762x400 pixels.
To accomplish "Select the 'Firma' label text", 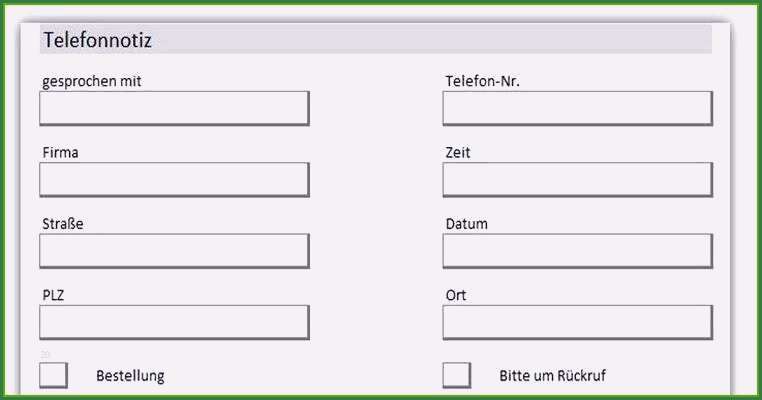I will 61,153.
